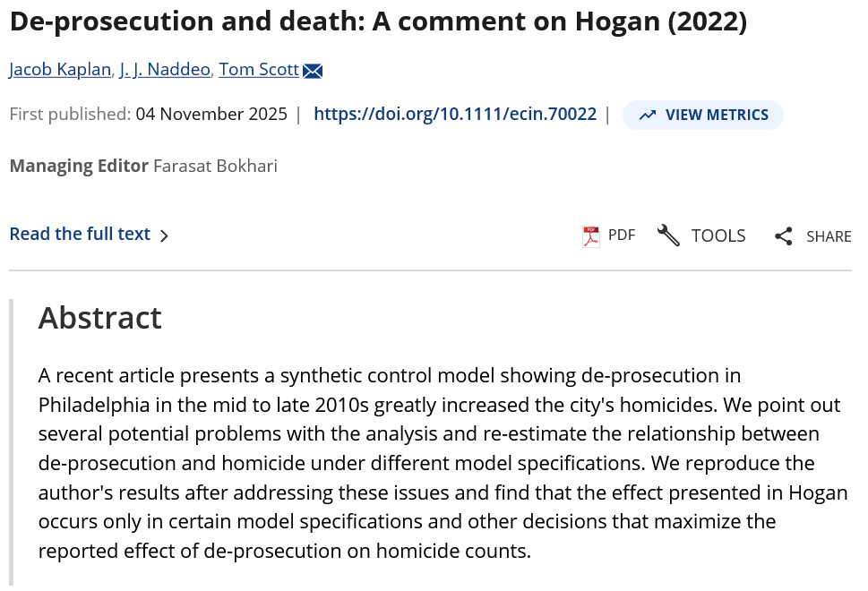Open author Jacob Kaplan's profile link
This screenshot has width=868, height=591.
(61, 70)
